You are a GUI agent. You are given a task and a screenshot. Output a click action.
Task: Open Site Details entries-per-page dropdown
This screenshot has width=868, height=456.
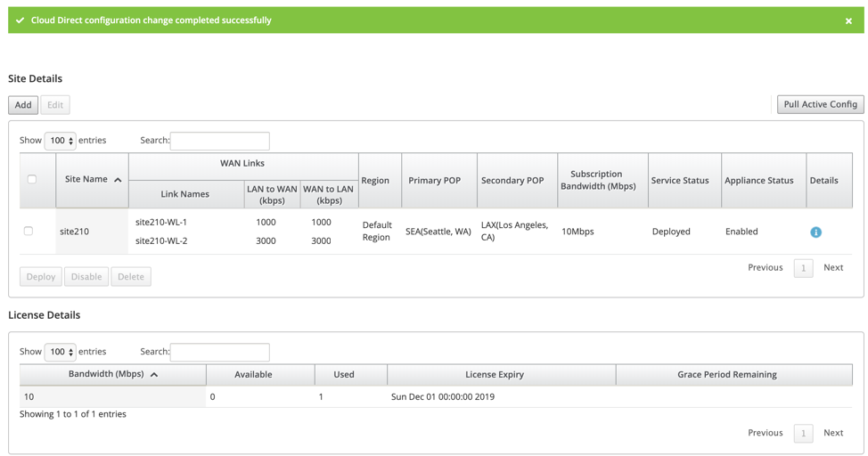click(60, 141)
